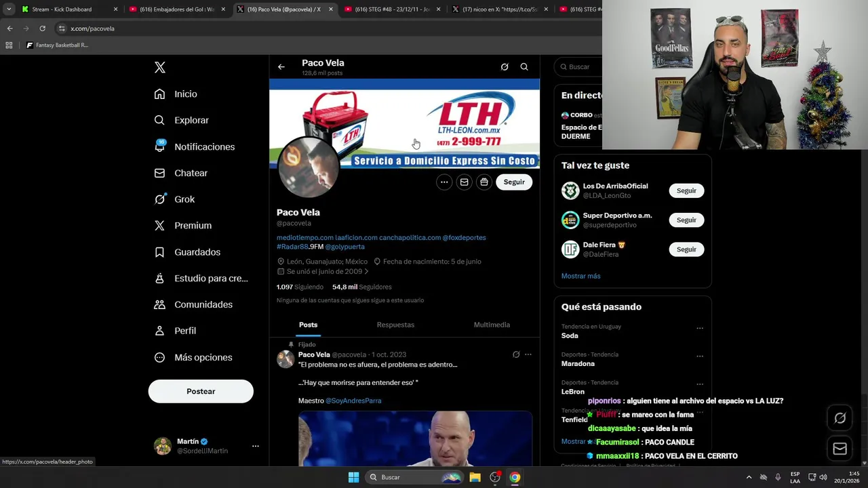Go back in browser navigation
Image resolution: width=868 pixels, height=488 pixels.
point(9,28)
